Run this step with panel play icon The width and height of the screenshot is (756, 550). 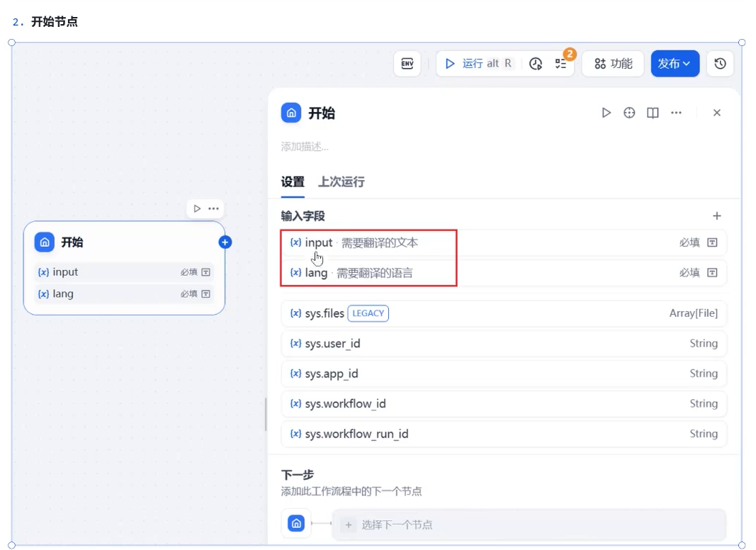[x=607, y=113]
